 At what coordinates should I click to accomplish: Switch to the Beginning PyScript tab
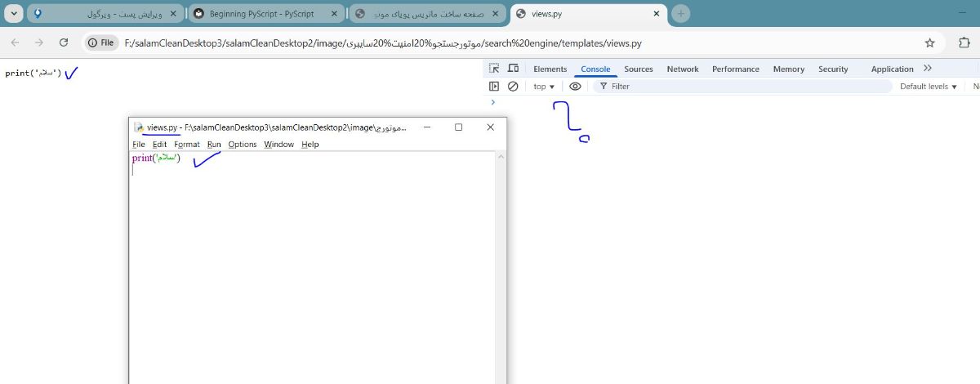tap(267, 14)
